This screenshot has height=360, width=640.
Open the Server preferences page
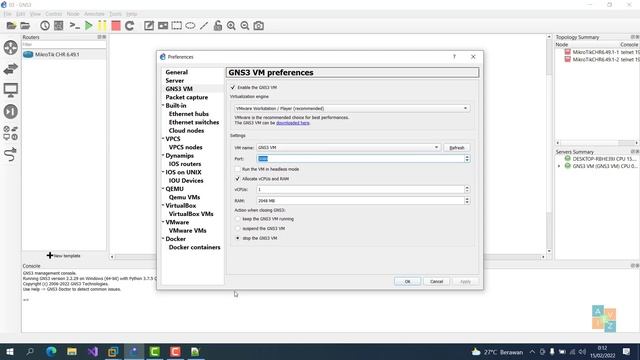click(175, 80)
